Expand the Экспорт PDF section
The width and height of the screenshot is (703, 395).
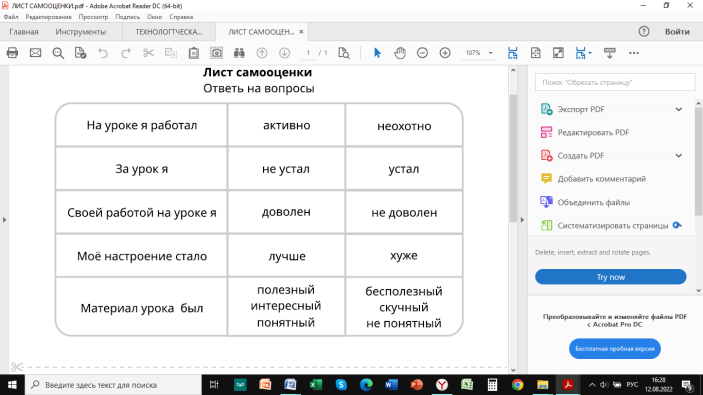[679, 109]
